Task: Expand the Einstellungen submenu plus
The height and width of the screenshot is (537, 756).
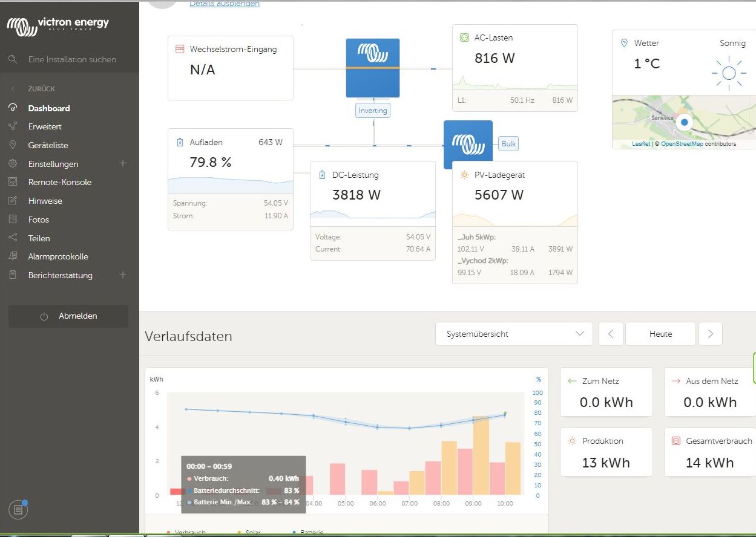Action: coord(123,163)
